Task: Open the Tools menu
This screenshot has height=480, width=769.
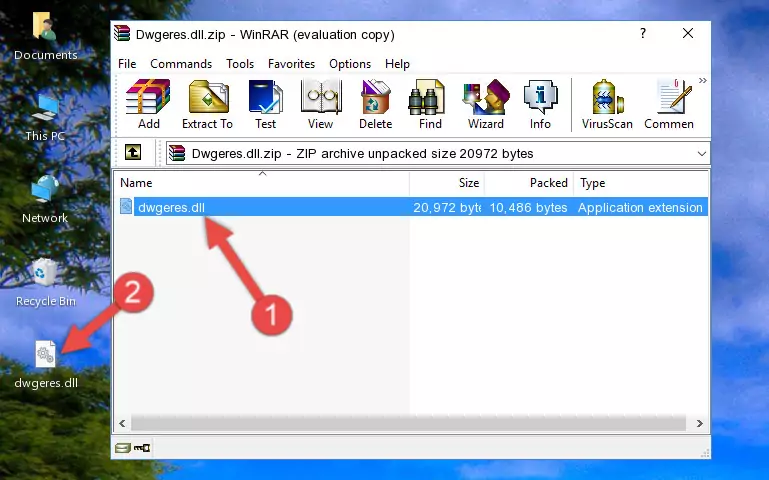Action: coord(240,64)
